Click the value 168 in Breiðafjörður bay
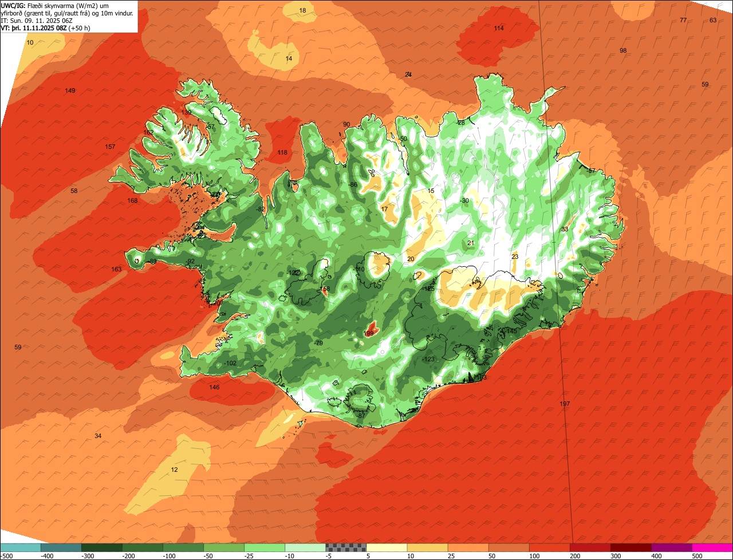The image size is (733, 560). (132, 200)
